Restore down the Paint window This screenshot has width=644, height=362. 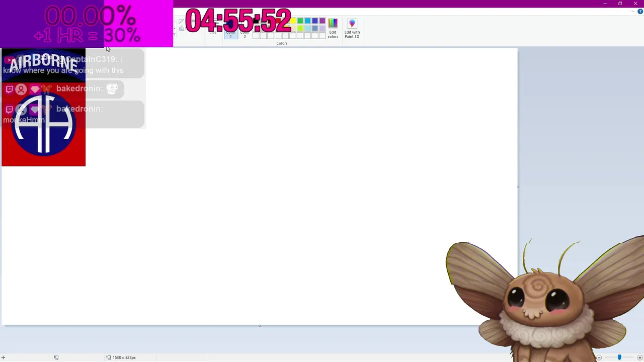(x=620, y=4)
